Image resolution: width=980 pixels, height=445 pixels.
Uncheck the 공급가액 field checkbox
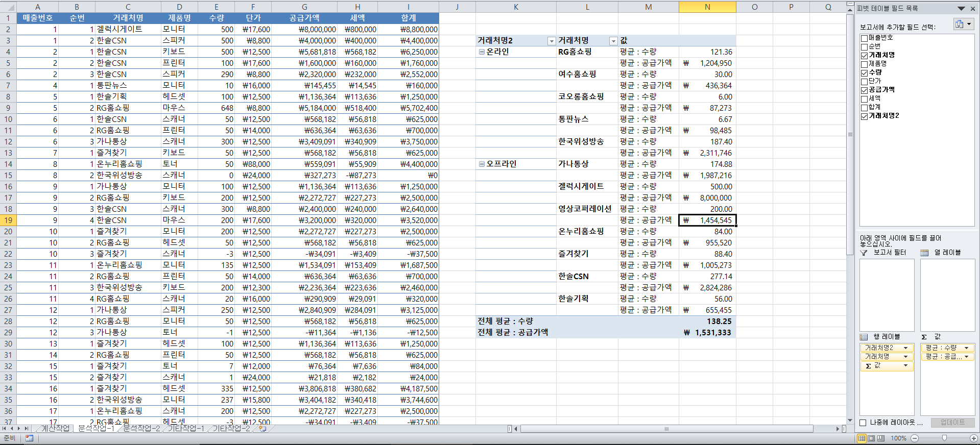pos(864,90)
